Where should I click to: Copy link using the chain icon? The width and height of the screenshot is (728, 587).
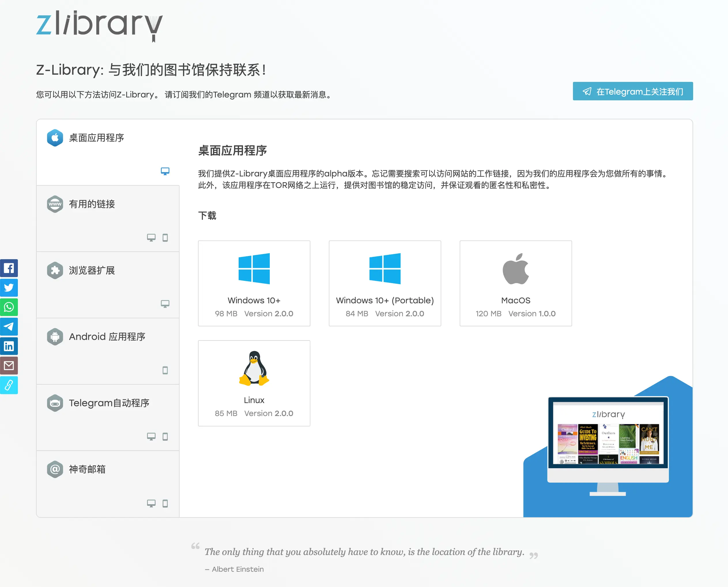click(x=9, y=385)
